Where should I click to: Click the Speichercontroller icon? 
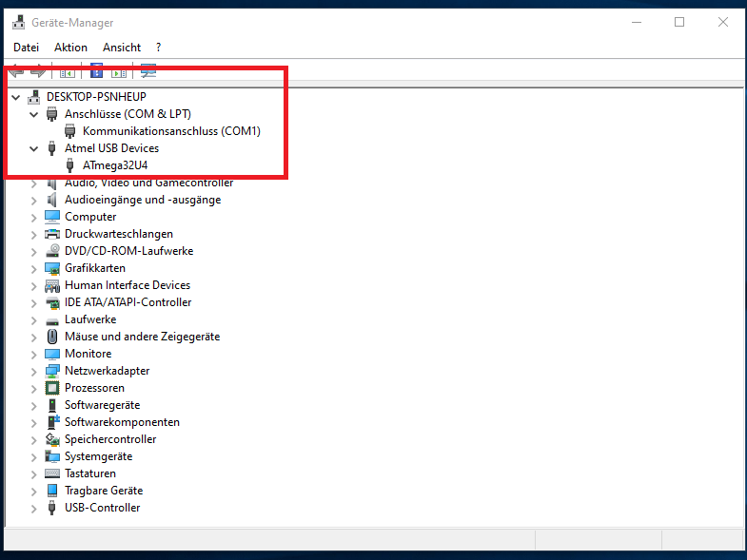(52, 439)
